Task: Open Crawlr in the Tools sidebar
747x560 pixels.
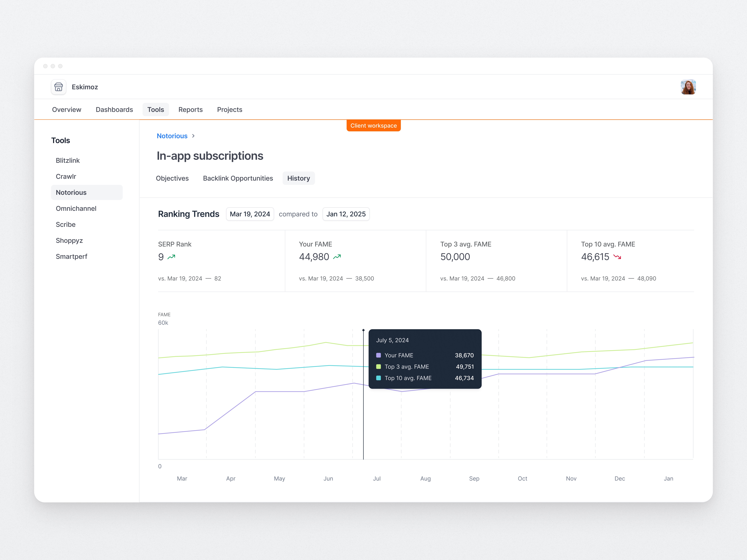Action: pos(87,177)
